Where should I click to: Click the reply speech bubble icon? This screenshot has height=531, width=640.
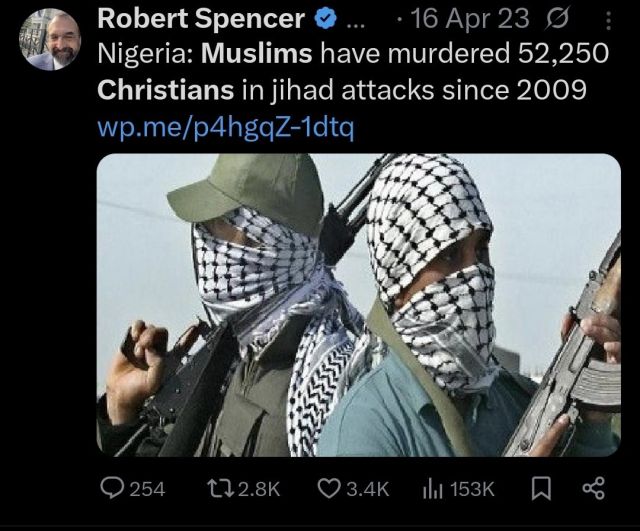coord(112,488)
